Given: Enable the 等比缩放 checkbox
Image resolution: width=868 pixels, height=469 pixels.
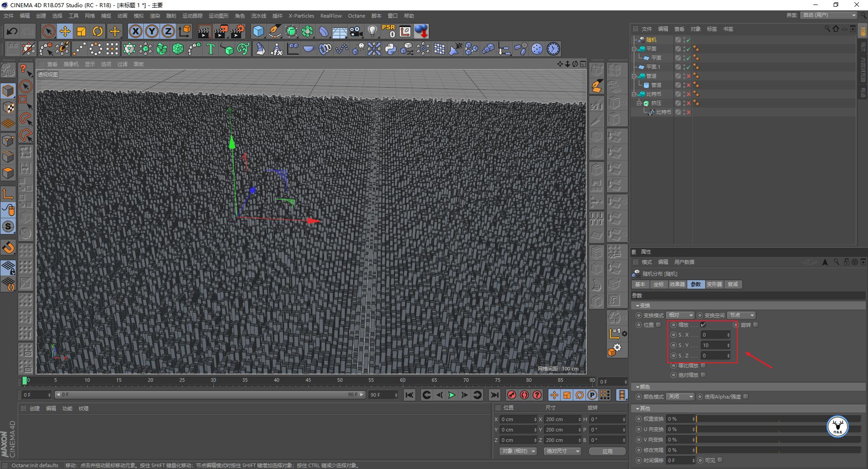Looking at the screenshot, I should click(703, 366).
